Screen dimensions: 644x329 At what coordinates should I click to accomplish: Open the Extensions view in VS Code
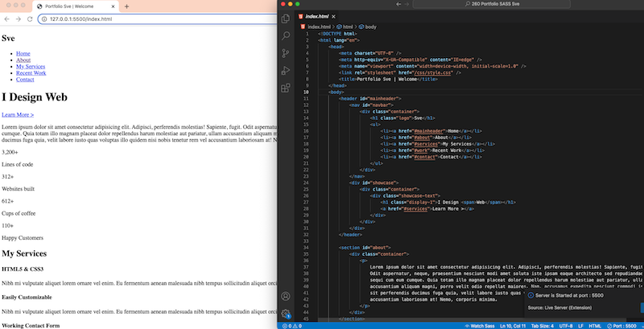click(x=286, y=88)
